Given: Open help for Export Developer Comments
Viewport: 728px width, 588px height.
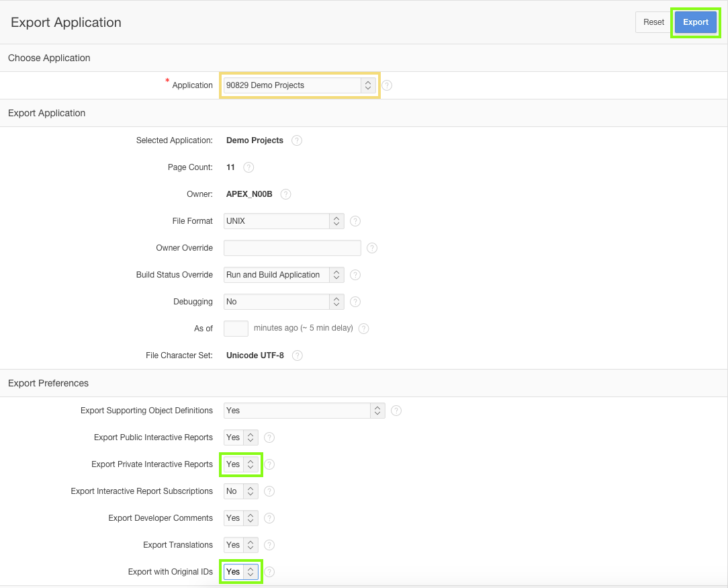Looking at the screenshot, I should 269,518.
